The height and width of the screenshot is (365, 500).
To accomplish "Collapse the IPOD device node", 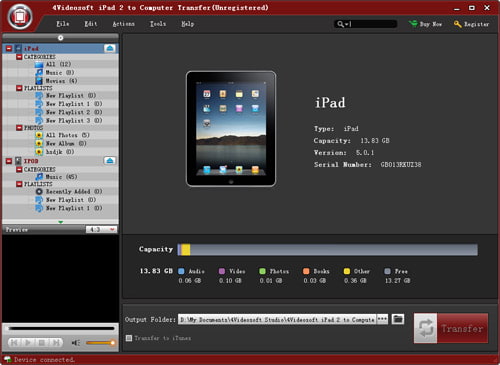I will click(9, 161).
